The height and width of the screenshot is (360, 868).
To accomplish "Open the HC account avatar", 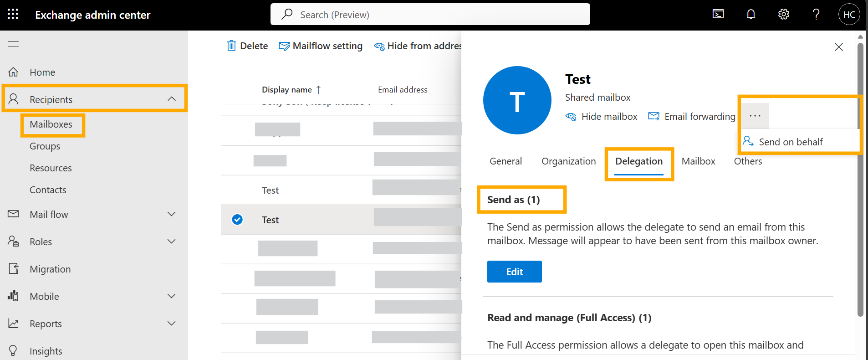I will tap(849, 15).
